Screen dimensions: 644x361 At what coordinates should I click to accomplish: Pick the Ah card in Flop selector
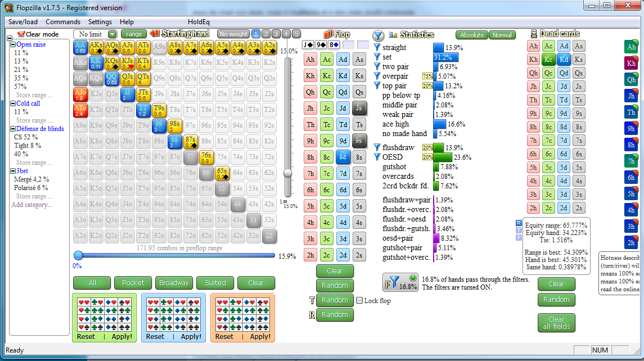(x=310, y=59)
